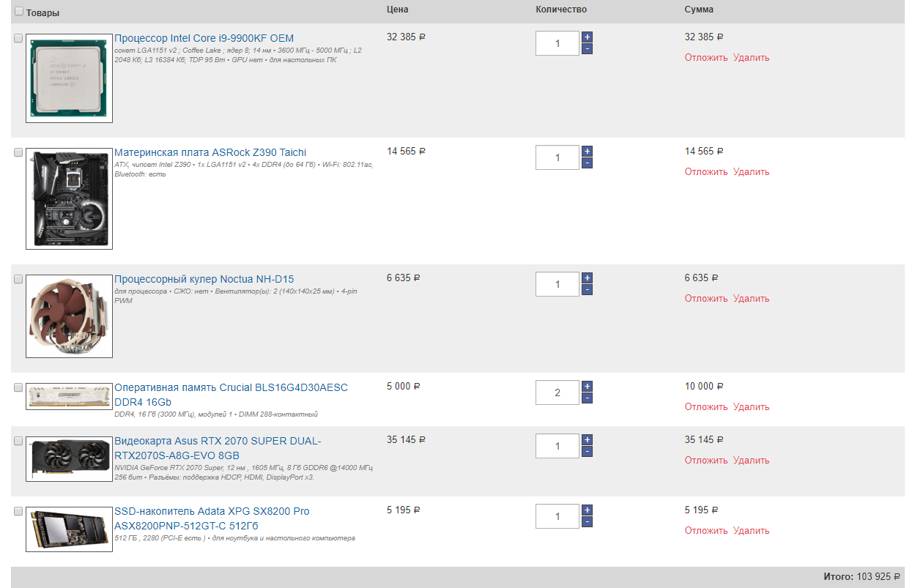Tick checkbox for Intel Core i9-9900KF
This screenshot has width=915, height=588.
point(18,39)
